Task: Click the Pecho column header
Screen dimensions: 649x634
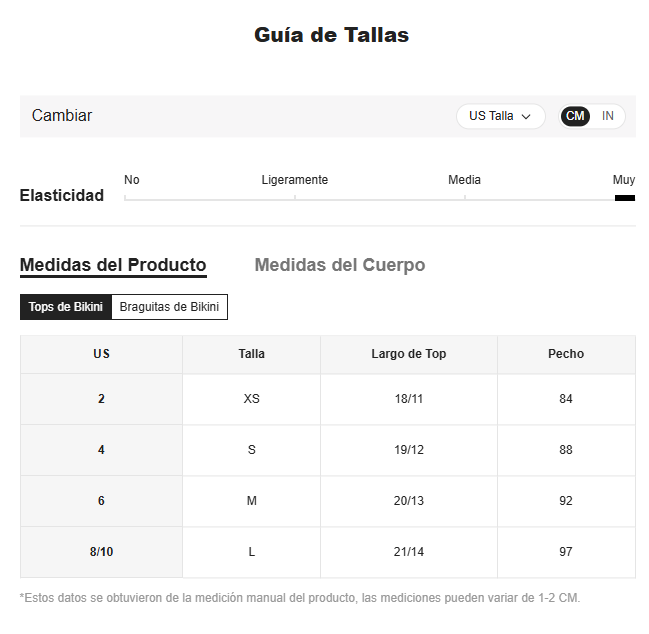Action: [x=566, y=354]
